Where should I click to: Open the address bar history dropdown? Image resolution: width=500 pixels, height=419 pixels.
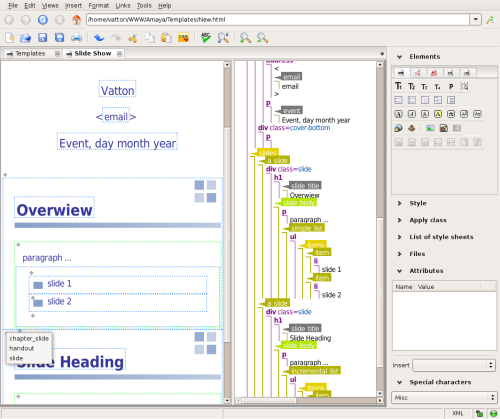[x=475, y=19]
